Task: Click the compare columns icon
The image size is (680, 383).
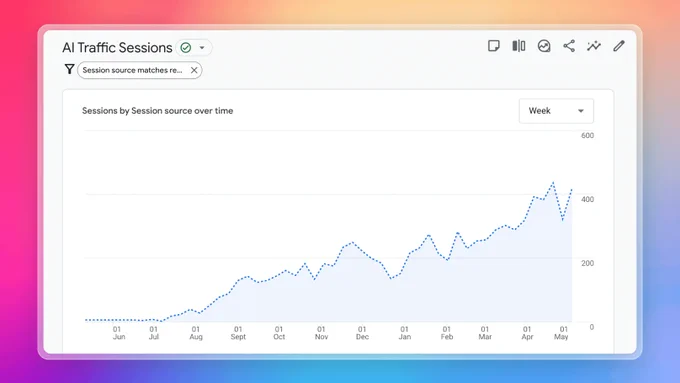Action: pyautogui.click(x=519, y=46)
